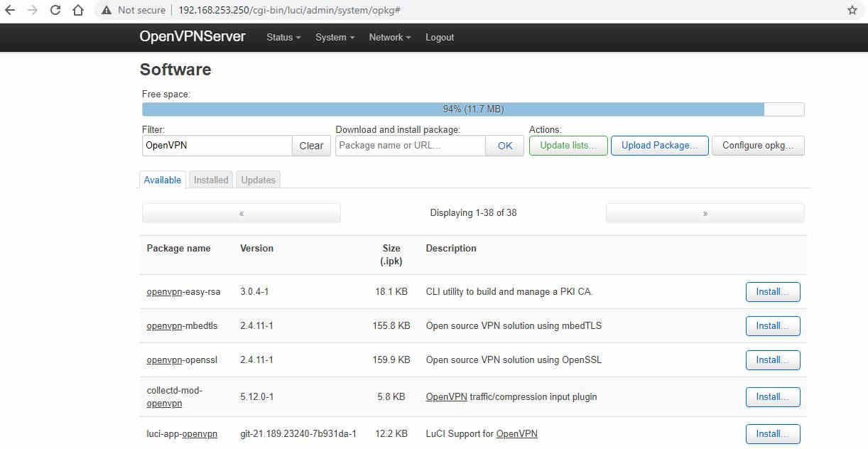Install the collectd-mod-openvpn package
The image size is (868, 449).
tap(773, 397)
